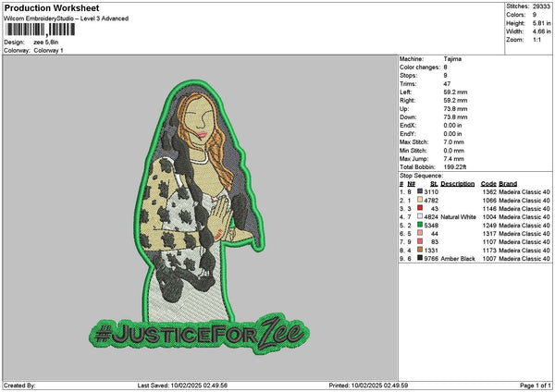Image resolution: width=555 pixels, height=392 pixels.
Task: Click the 'Stop Sequence:' section label
Action: click(421, 175)
